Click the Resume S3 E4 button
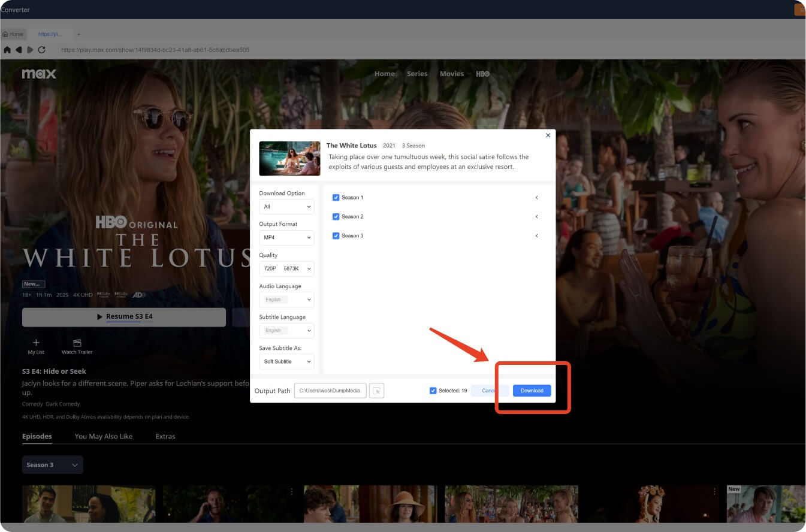Image resolution: width=806 pixels, height=532 pixels. click(124, 317)
